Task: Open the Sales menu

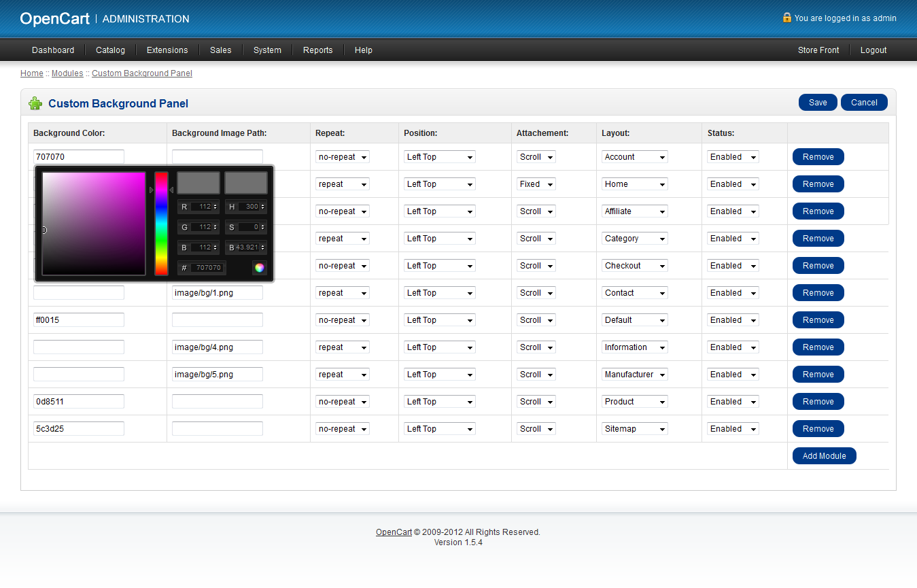Action: 221,50
